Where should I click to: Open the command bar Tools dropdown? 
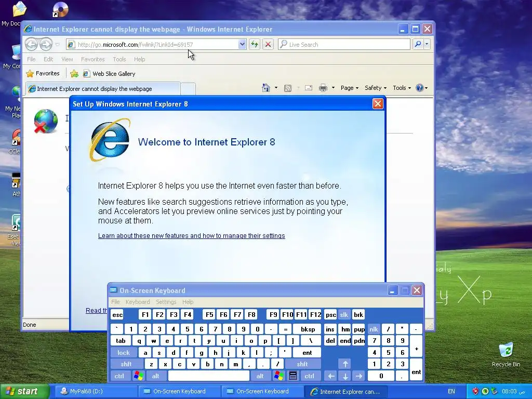click(x=402, y=88)
